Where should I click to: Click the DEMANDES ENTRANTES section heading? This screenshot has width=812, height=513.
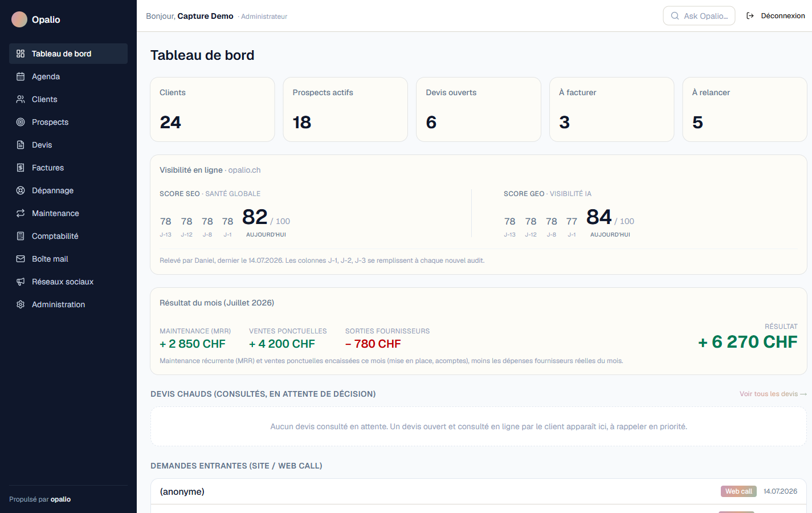click(x=236, y=466)
